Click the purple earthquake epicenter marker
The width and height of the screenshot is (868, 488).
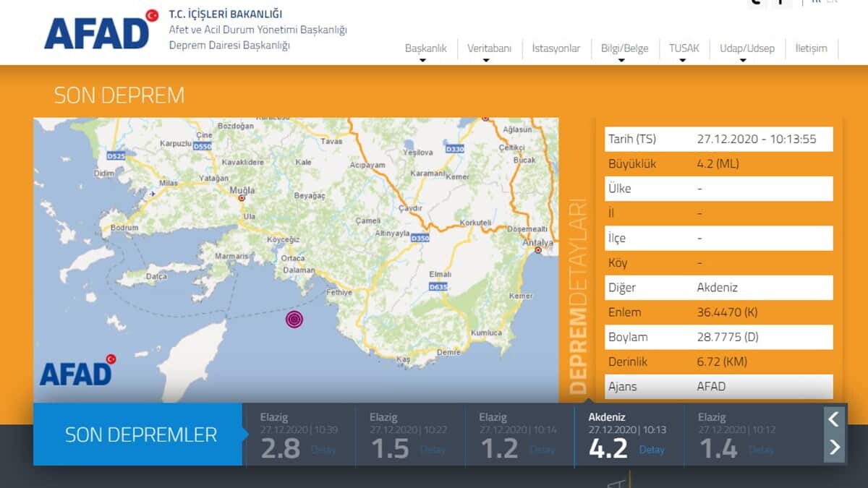294,319
